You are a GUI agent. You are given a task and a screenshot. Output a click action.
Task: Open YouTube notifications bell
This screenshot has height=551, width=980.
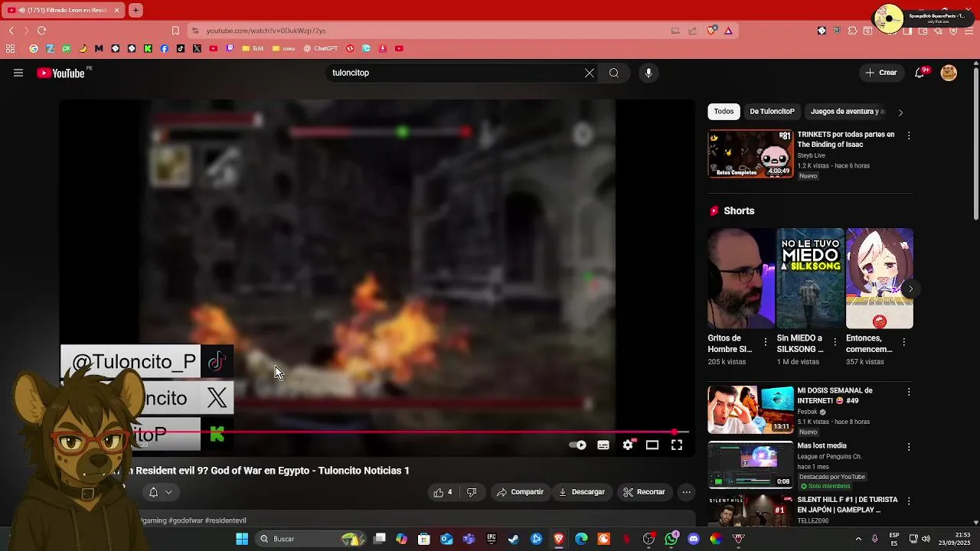tap(920, 73)
